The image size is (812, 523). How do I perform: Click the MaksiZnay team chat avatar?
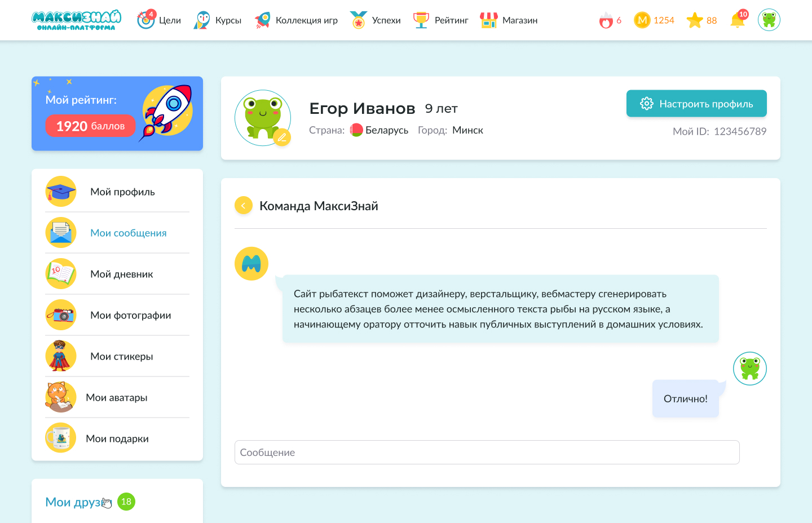tap(251, 263)
